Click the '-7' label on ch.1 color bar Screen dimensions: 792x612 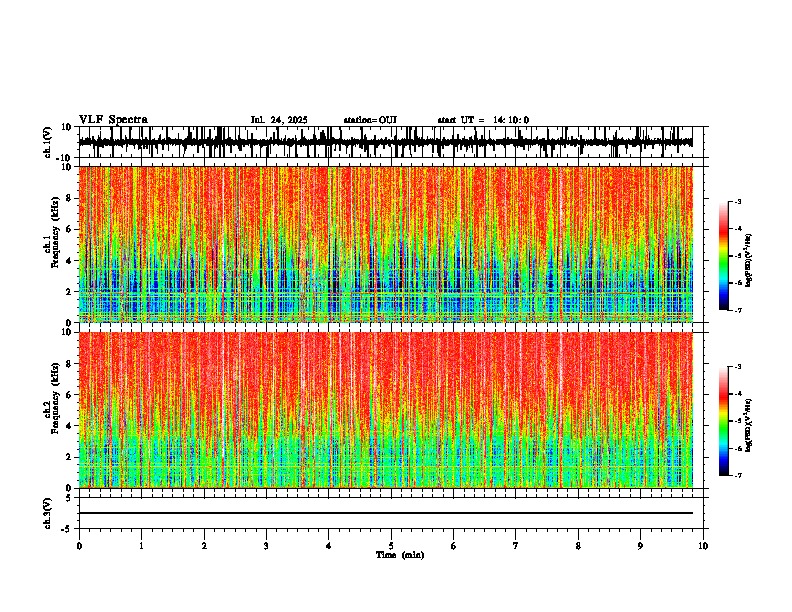[737, 310]
